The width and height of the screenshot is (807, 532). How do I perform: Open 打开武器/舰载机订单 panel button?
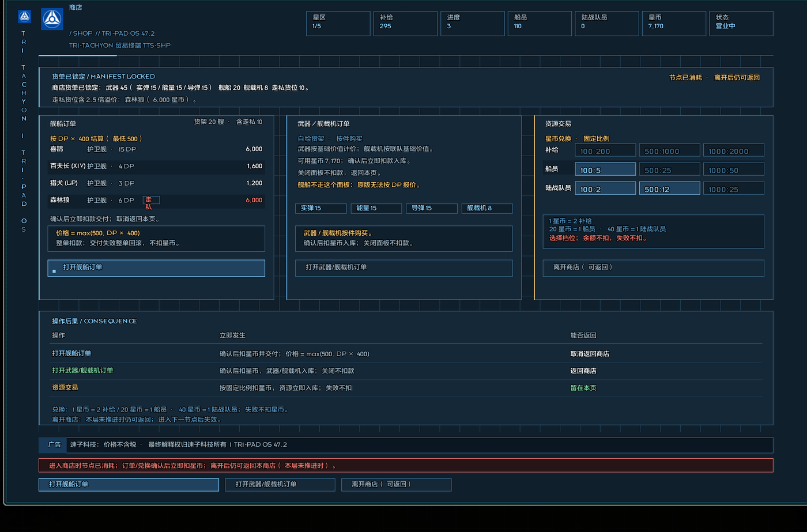[x=403, y=267]
